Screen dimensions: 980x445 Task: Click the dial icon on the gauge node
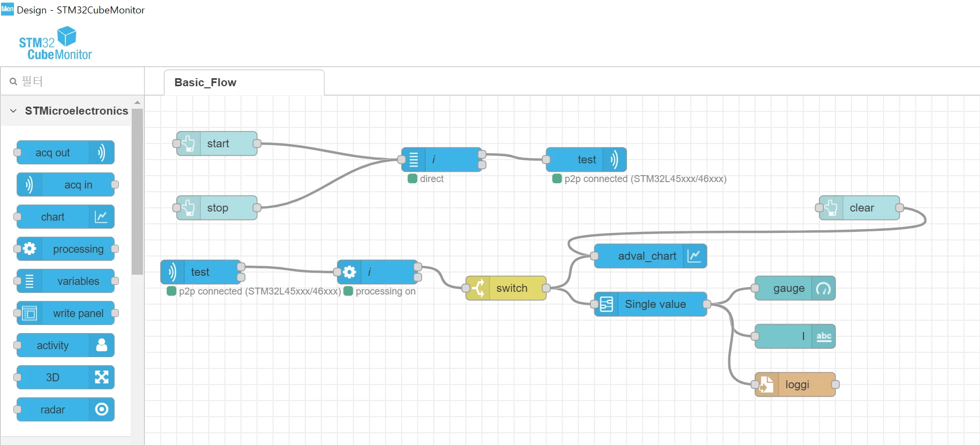[823, 289]
